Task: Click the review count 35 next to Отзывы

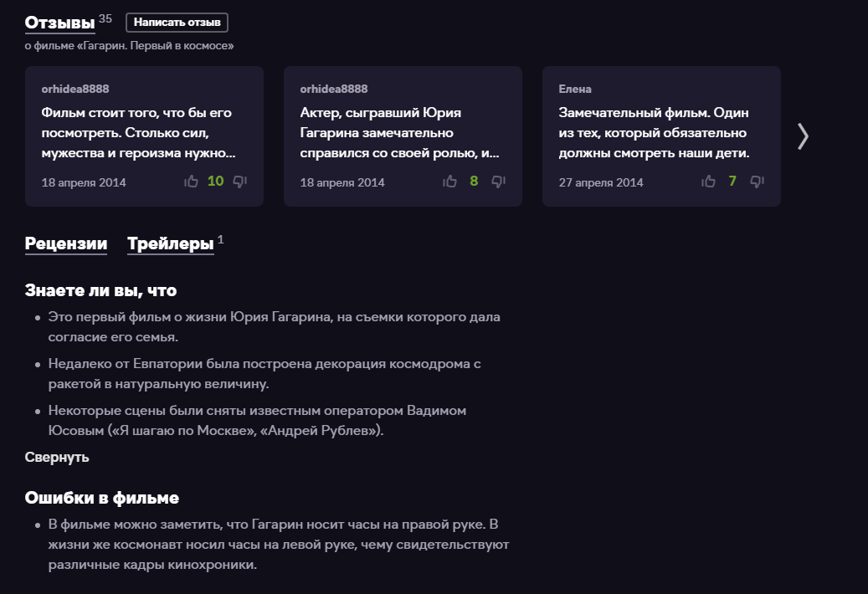Action: (x=106, y=17)
